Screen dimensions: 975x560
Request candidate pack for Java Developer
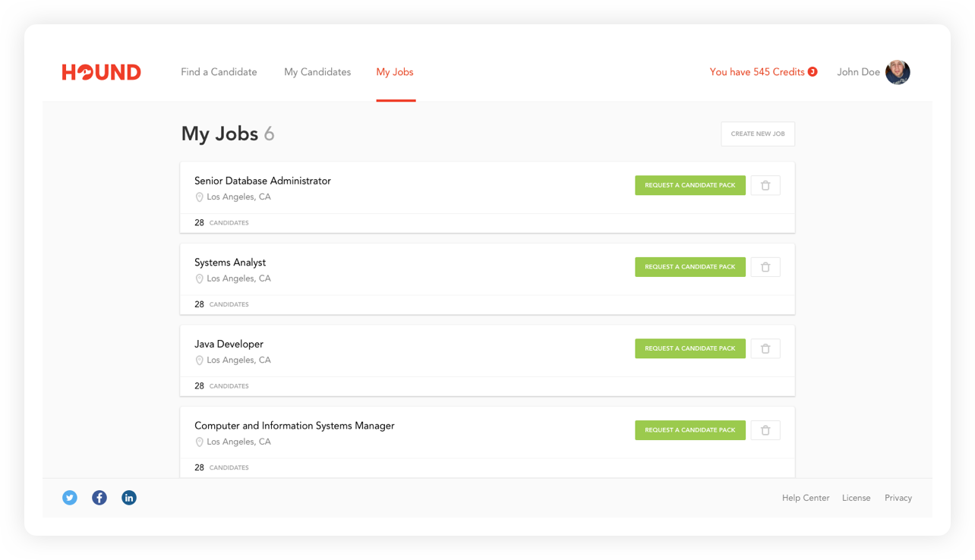coord(690,348)
